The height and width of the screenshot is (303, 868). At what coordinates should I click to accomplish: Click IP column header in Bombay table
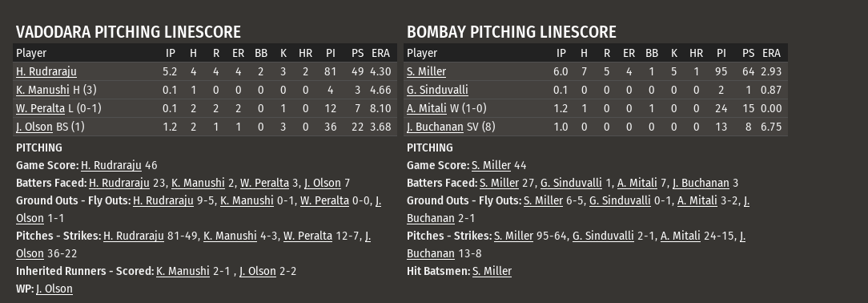pos(561,53)
